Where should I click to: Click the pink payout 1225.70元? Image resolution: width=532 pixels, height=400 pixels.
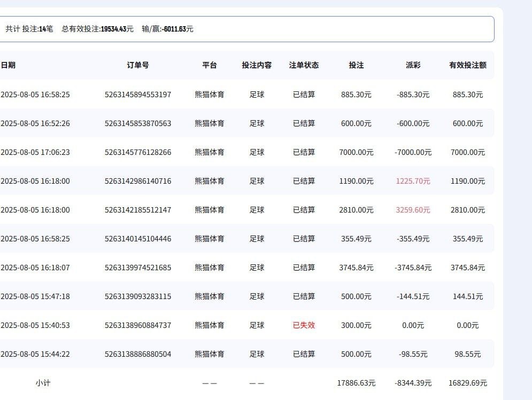tap(413, 181)
